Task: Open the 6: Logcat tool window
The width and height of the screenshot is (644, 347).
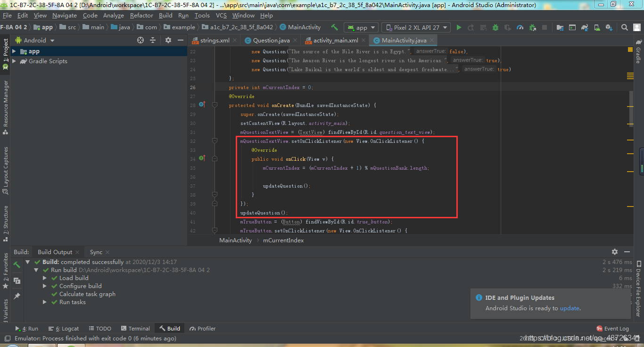Action: pos(64,329)
